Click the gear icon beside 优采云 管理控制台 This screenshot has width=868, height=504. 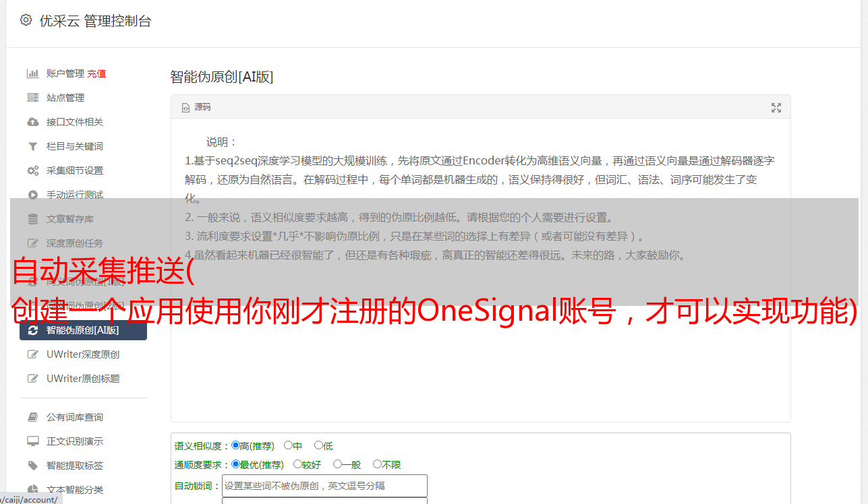click(26, 20)
